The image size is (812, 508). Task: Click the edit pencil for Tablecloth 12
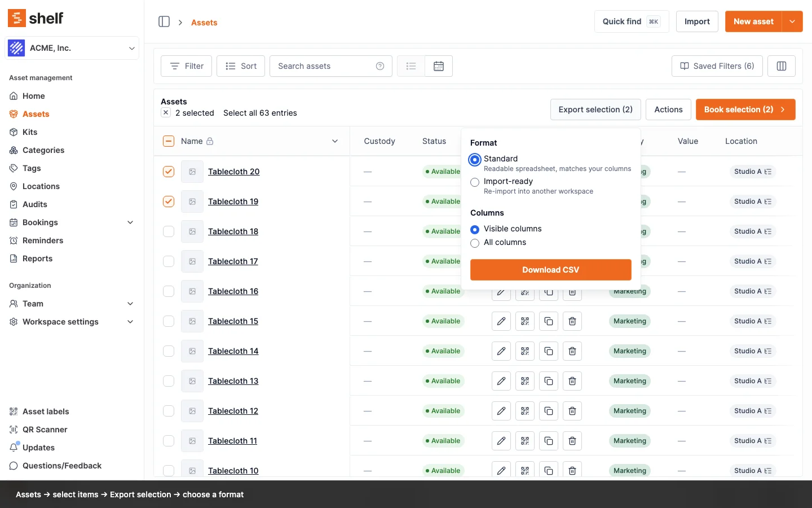tap(501, 411)
